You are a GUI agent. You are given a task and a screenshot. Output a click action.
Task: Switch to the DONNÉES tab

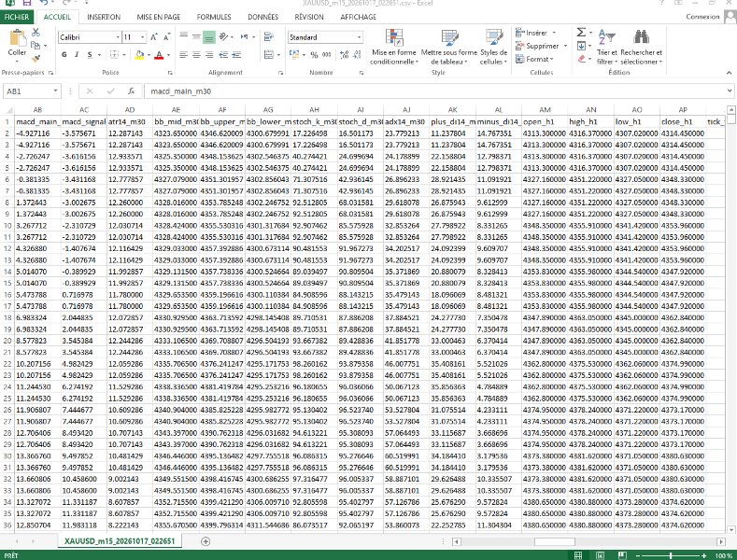[263, 17]
